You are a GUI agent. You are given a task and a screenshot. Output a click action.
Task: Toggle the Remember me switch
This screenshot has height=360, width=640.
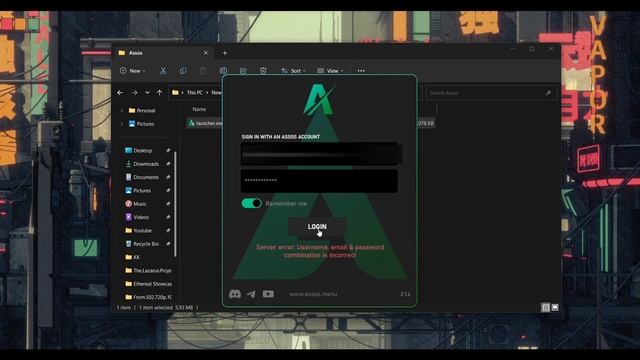[x=251, y=203]
